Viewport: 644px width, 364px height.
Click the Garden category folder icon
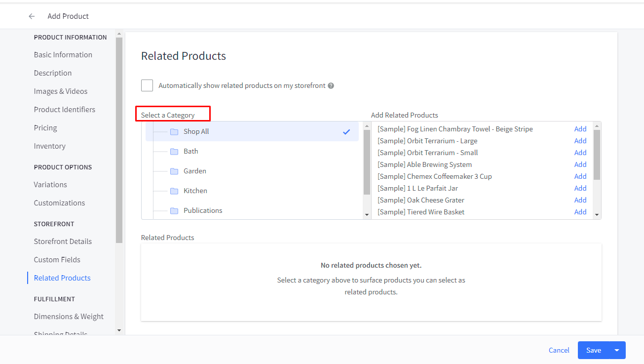click(x=174, y=171)
